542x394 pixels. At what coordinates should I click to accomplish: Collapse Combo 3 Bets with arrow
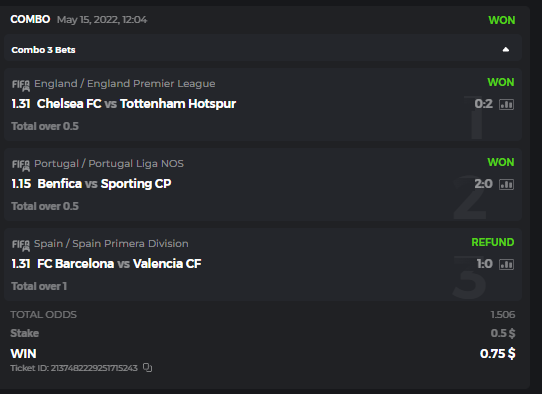pos(506,49)
